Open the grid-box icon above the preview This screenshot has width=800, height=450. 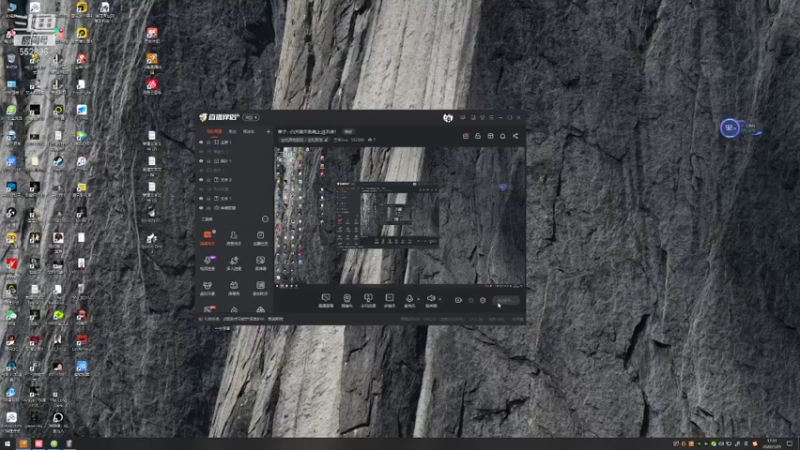tap(490, 136)
